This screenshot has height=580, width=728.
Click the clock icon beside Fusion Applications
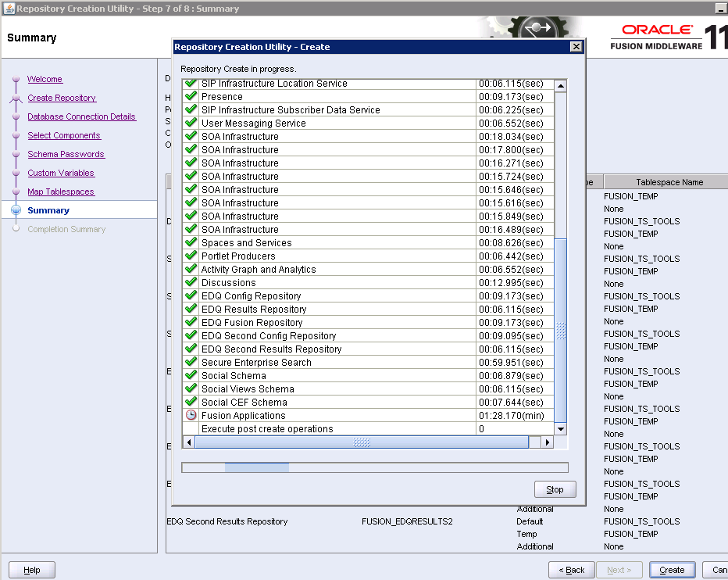point(191,416)
